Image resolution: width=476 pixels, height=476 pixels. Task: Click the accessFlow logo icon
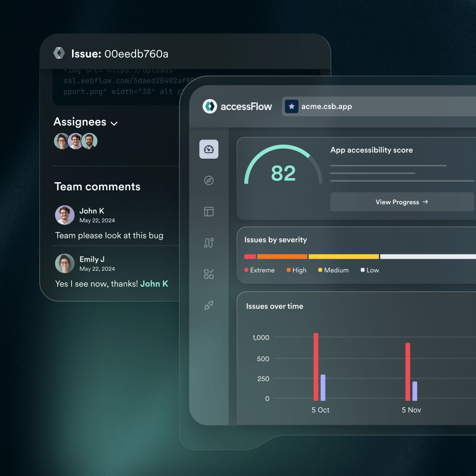(x=210, y=106)
